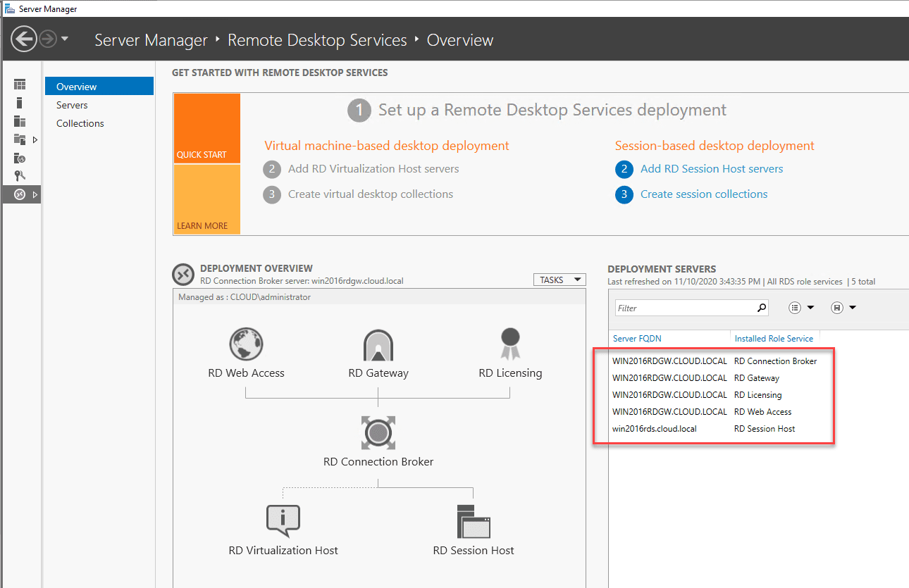This screenshot has height=588, width=909.
Task: Open the IIS sidebar icon
Action: point(20,158)
